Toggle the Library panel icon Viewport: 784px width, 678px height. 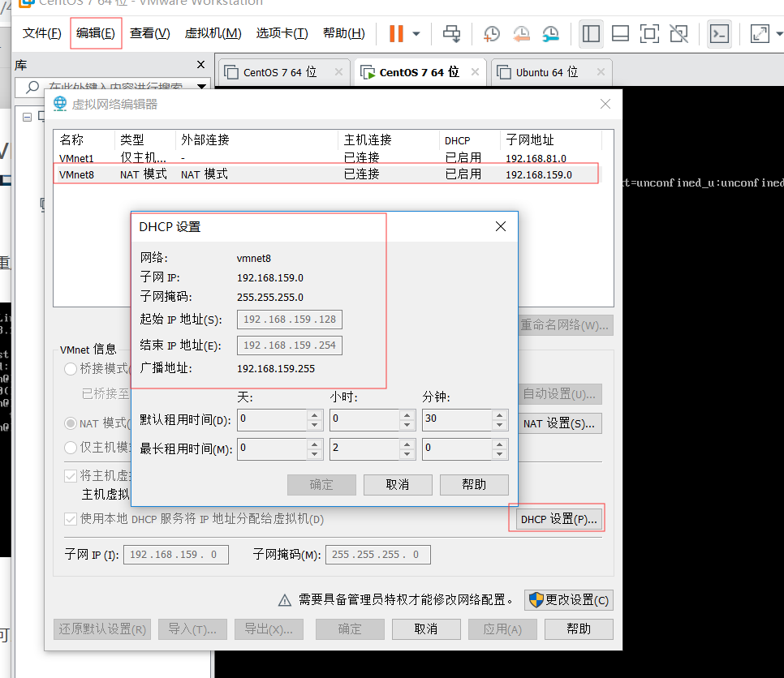pyautogui.click(x=591, y=34)
